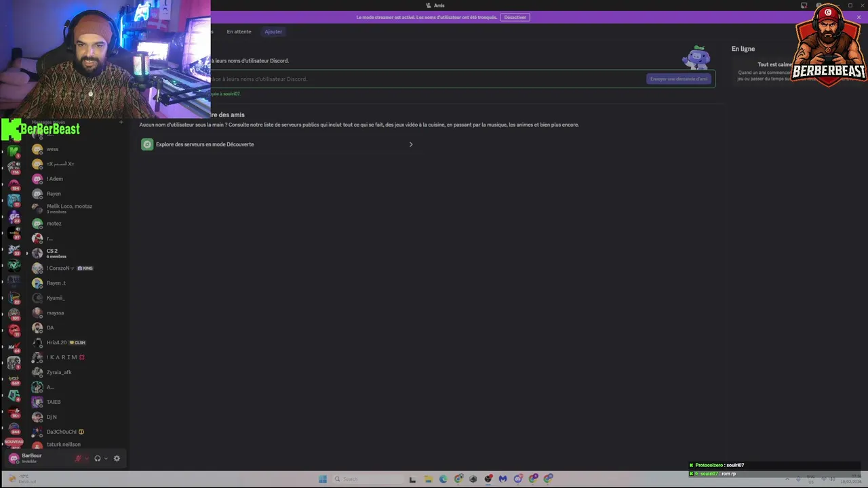Open direct message with Zyraia_afk

pos(76,372)
